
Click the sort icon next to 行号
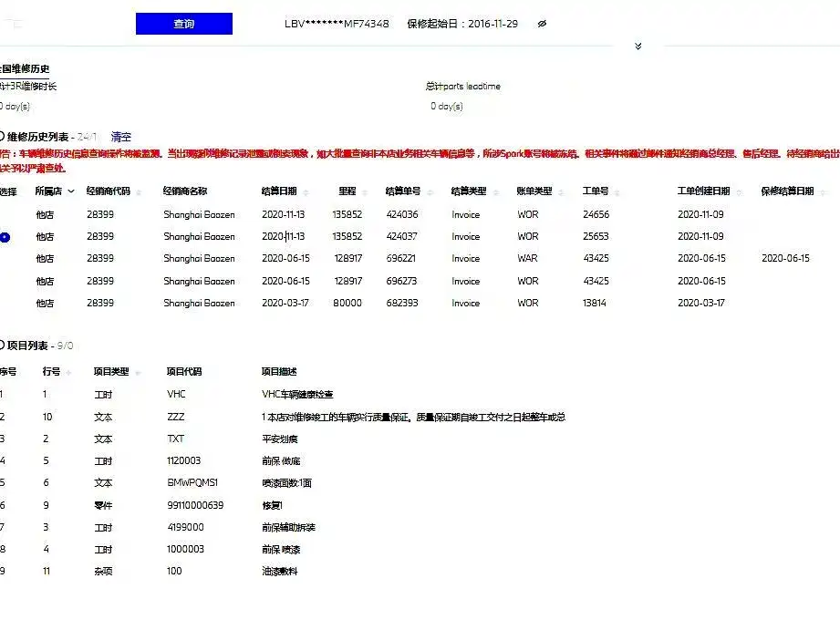(68, 372)
